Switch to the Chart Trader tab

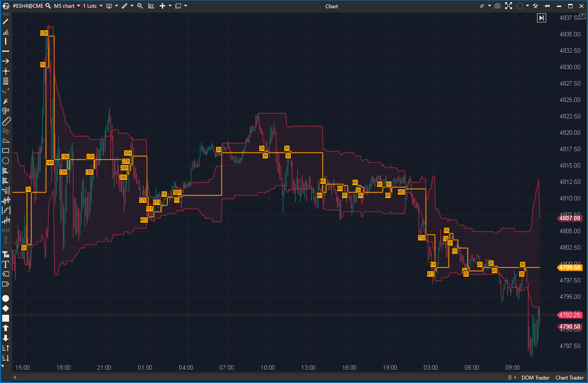click(x=569, y=378)
